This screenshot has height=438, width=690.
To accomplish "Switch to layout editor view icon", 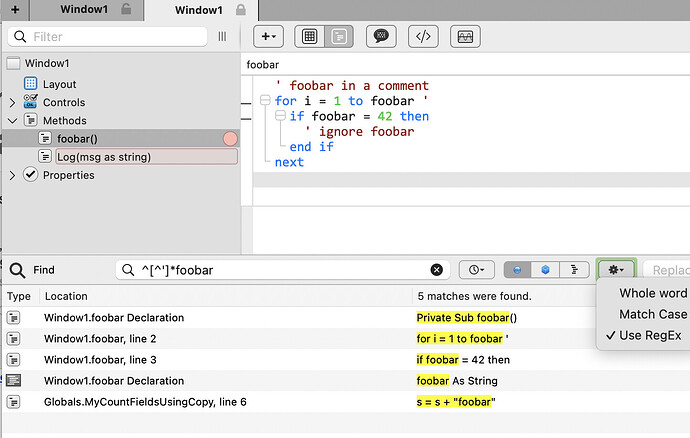I will (310, 36).
